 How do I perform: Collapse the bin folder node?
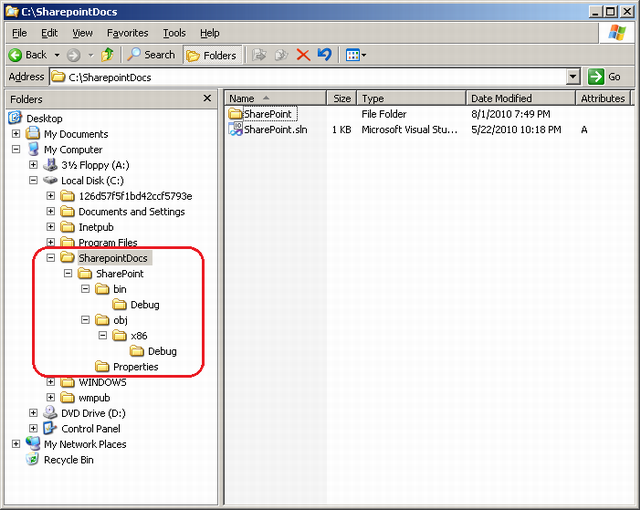[x=85, y=288]
